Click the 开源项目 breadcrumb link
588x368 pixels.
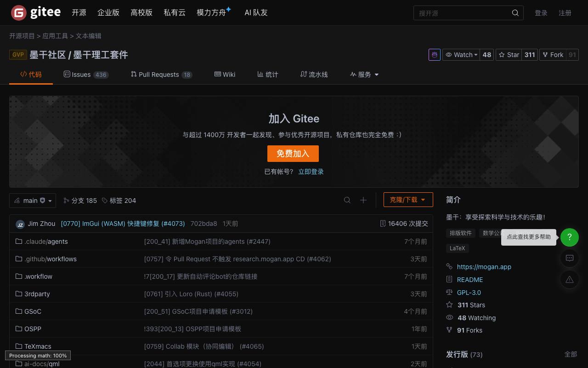pyautogui.click(x=22, y=36)
